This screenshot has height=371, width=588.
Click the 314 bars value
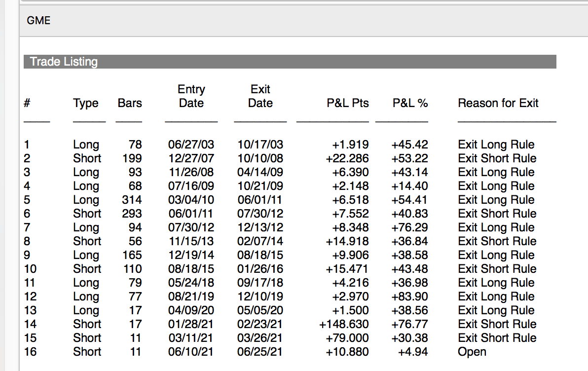(x=132, y=200)
